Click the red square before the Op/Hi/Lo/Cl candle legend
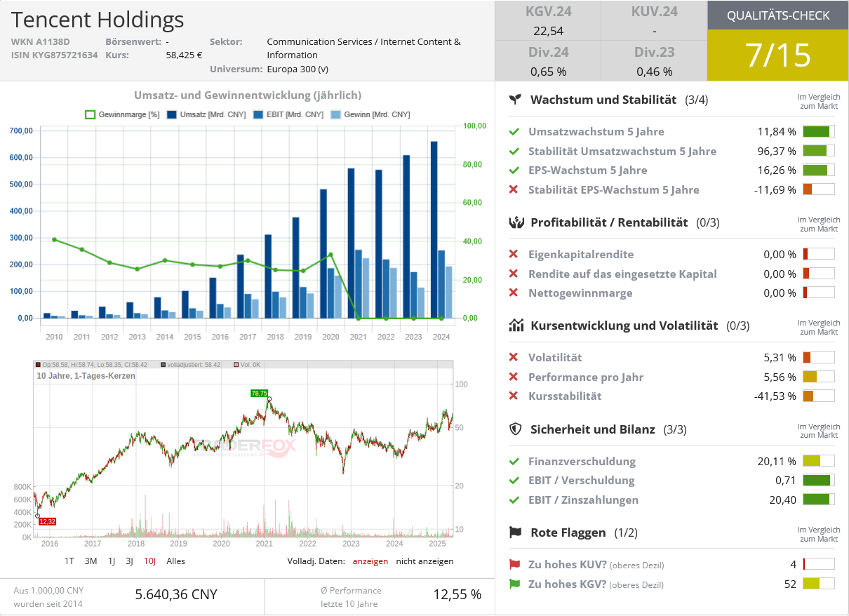849x616 pixels. [x=38, y=365]
